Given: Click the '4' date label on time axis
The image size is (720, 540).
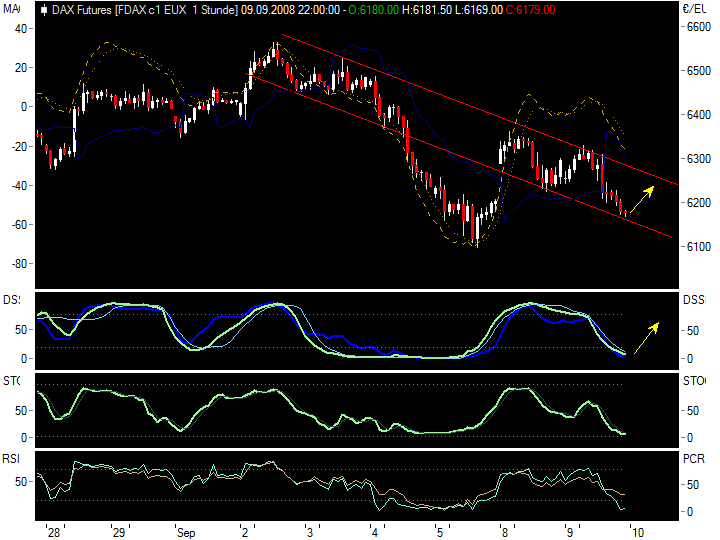Looking at the screenshot, I should pos(375,533).
